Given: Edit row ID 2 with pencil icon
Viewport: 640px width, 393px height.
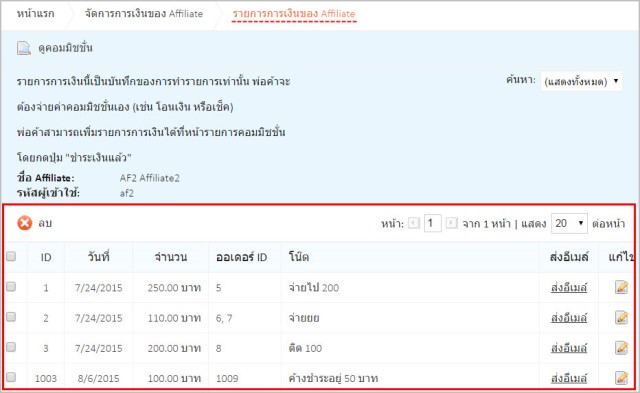Looking at the screenshot, I should (x=621, y=317).
